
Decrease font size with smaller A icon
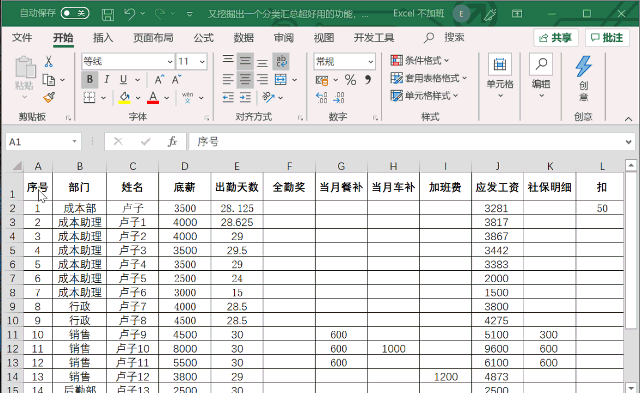click(x=176, y=79)
